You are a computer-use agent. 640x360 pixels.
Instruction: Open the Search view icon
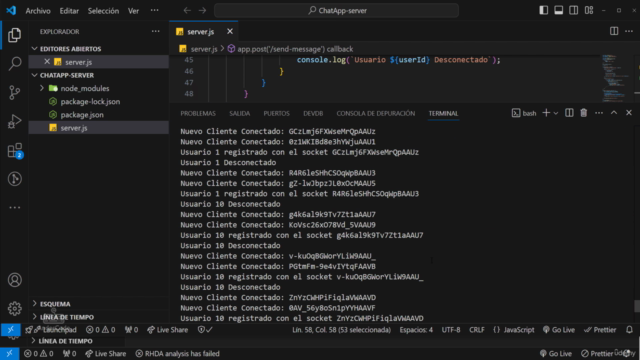(x=15, y=63)
